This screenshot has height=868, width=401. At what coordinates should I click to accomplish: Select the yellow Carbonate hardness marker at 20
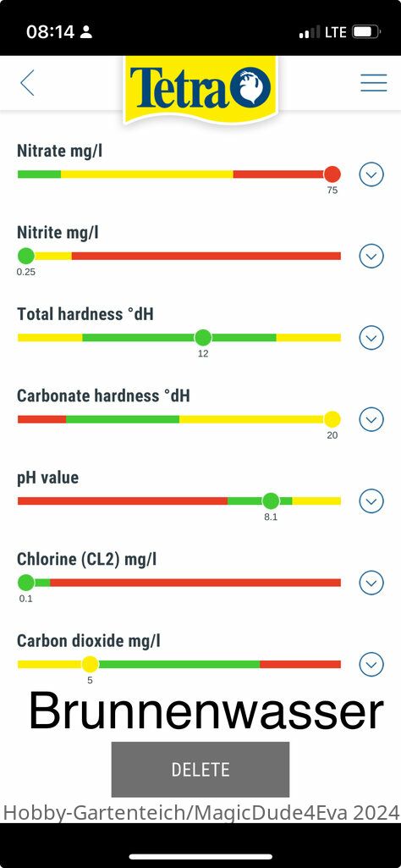tap(332, 419)
